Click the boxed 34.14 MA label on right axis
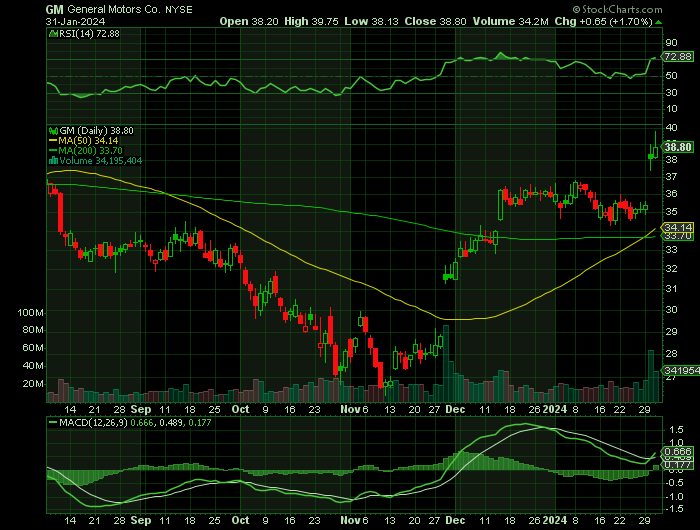 (x=678, y=228)
